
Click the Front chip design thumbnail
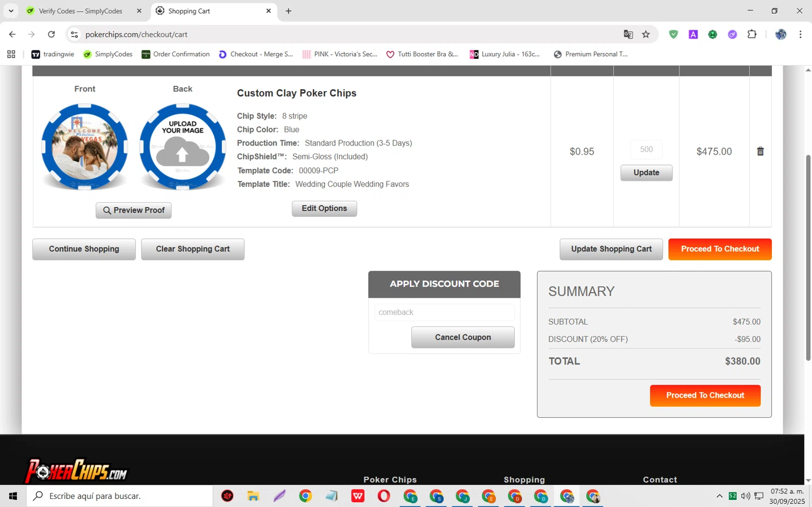point(85,147)
